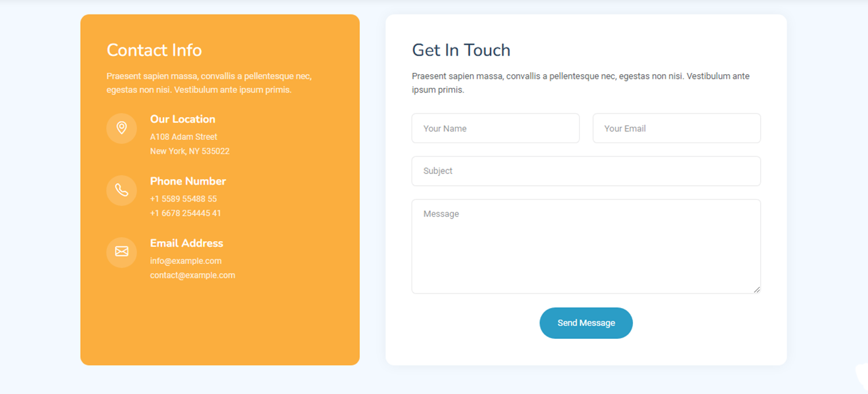Image resolution: width=868 pixels, height=394 pixels.
Task: Click into the Your Email field
Action: 676,129
